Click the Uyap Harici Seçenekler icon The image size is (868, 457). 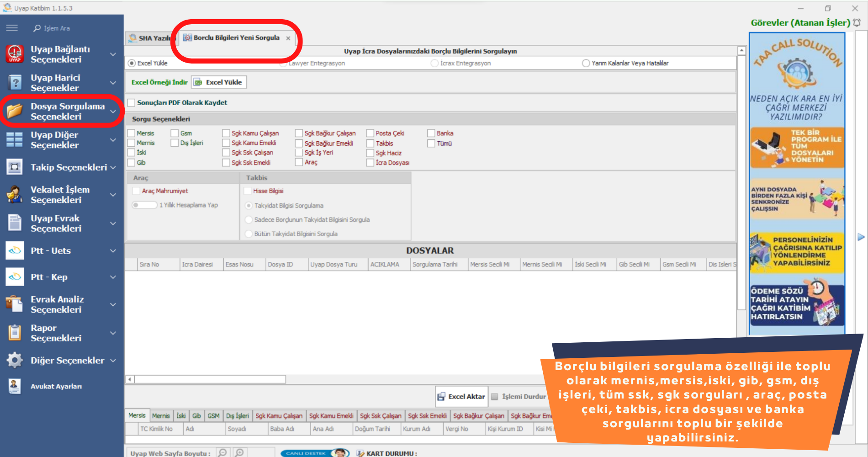pyautogui.click(x=15, y=83)
